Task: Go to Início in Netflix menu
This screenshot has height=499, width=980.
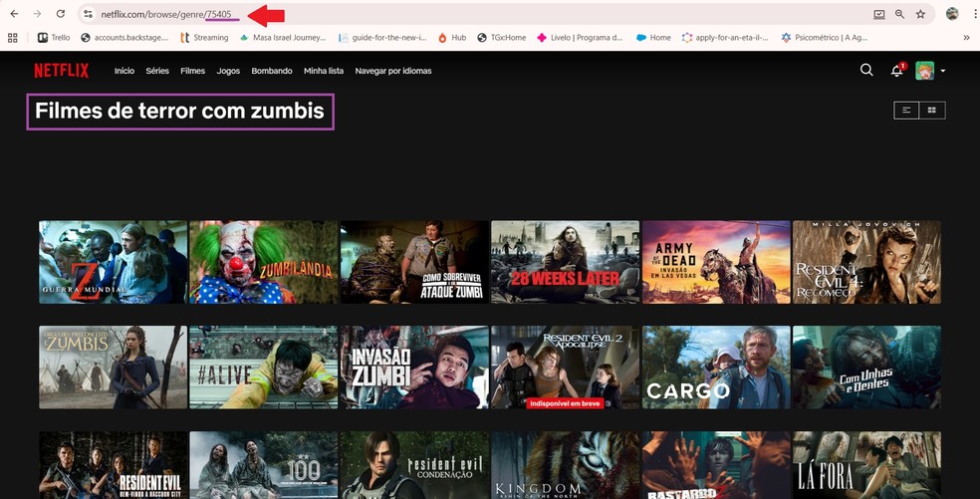Action: point(124,71)
